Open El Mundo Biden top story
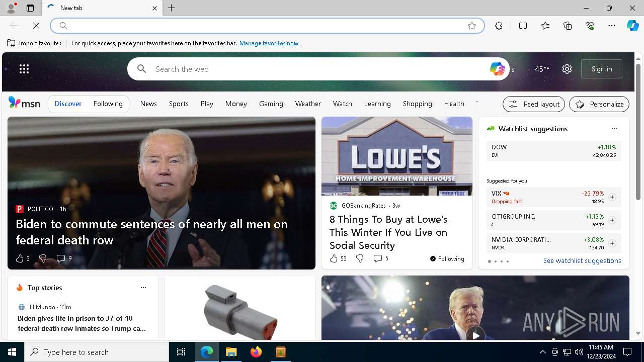 [82, 323]
